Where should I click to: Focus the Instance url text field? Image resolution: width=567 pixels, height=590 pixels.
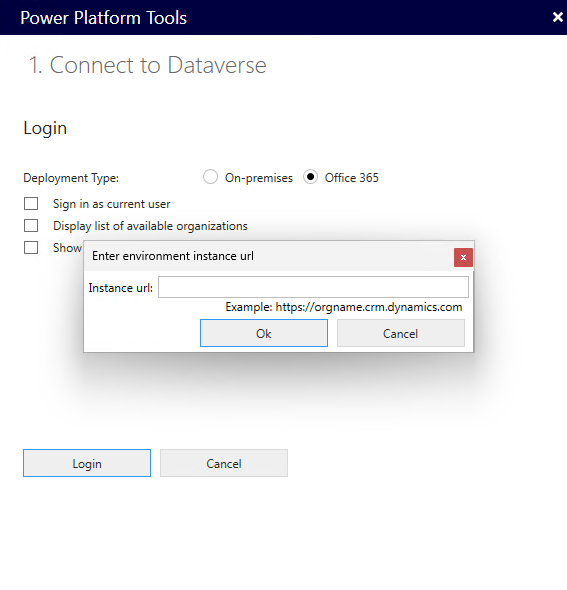[313, 287]
